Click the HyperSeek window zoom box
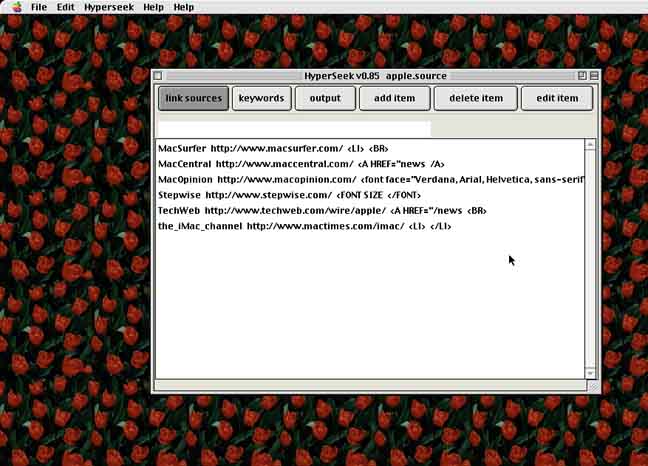Viewport: 648px width, 466px height. [x=582, y=76]
